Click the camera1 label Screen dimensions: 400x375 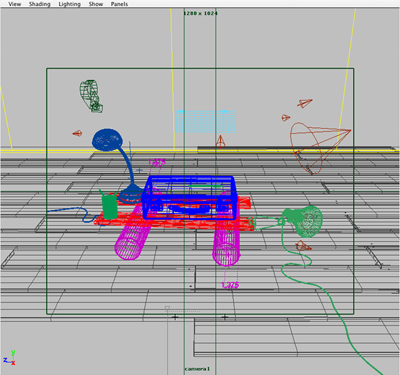coord(197,369)
